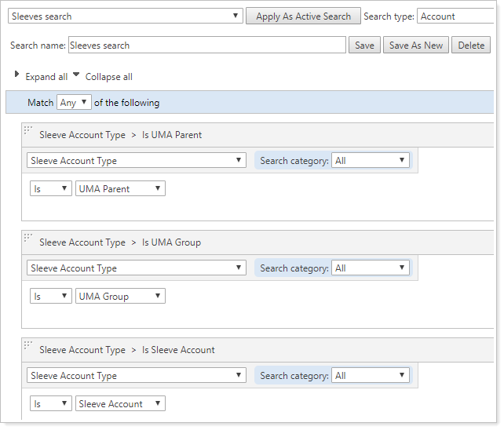Viewport: 504px width, 430px height.
Task: Open first criterion's Sleeve Account Type field dropdown
Action: [137, 161]
